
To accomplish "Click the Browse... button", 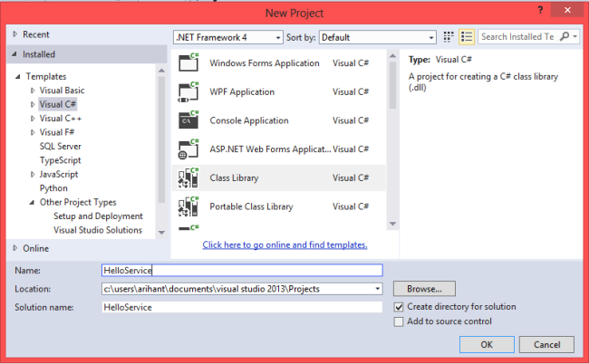I will [x=424, y=289].
